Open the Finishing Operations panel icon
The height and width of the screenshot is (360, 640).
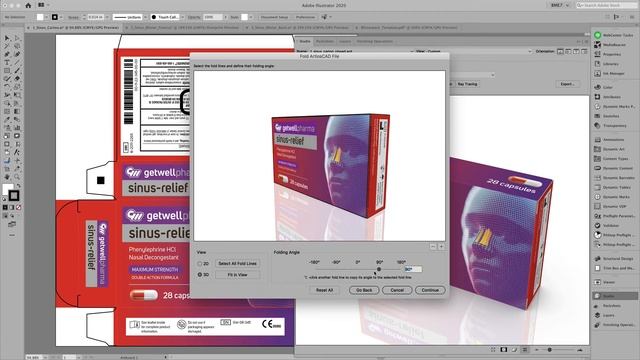click(598, 325)
